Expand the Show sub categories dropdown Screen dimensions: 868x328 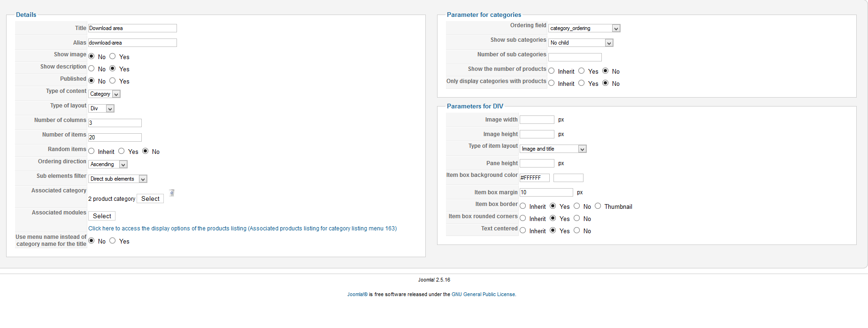coord(581,43)
